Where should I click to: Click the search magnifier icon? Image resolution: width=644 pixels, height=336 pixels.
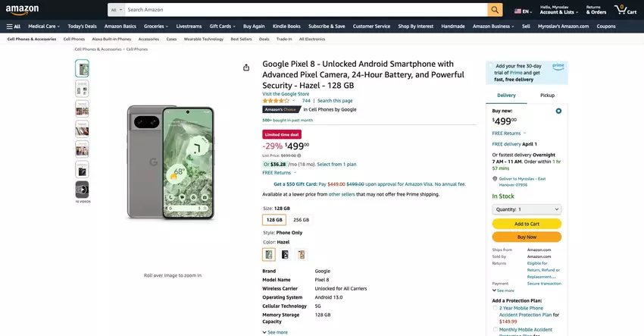pyautogui.click(x=495, y=10)
